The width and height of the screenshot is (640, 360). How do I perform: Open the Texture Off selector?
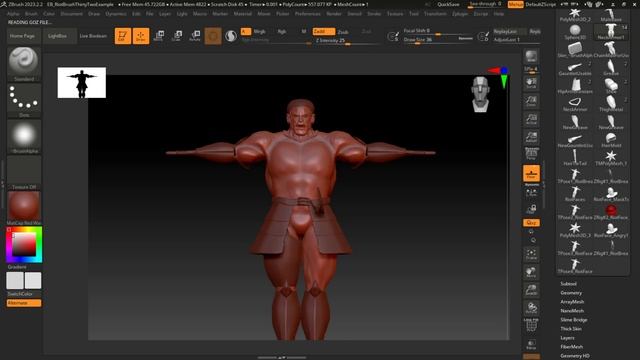tap(24, 172)
